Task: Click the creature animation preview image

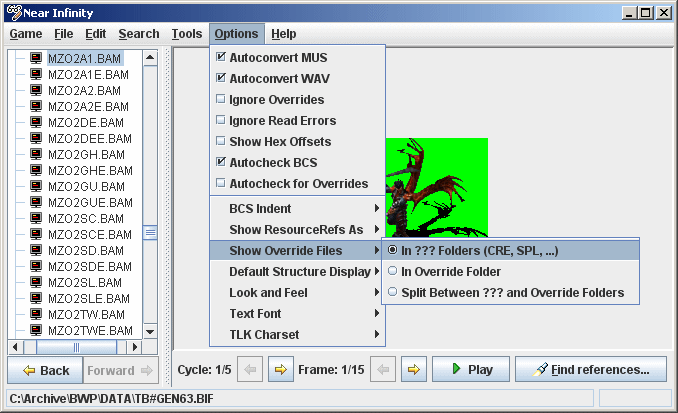Action: pos(437,187)
